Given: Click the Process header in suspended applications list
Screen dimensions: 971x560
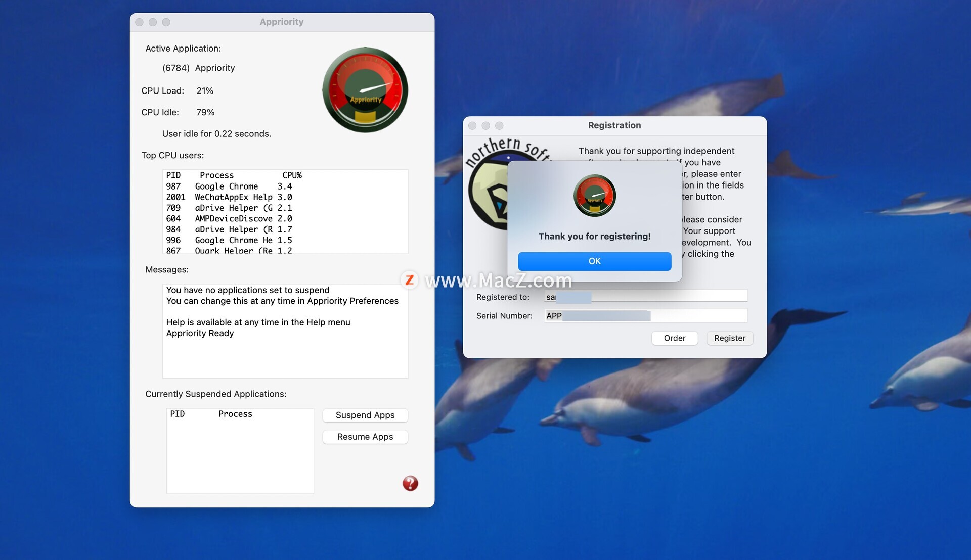Looking at the screenshot, I should tap(235, 414).
